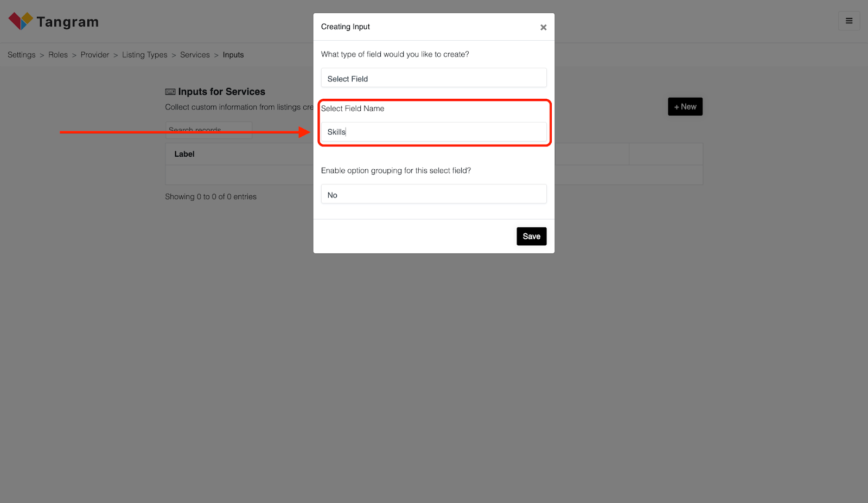
Task: Save the new input
Action: 531,236
